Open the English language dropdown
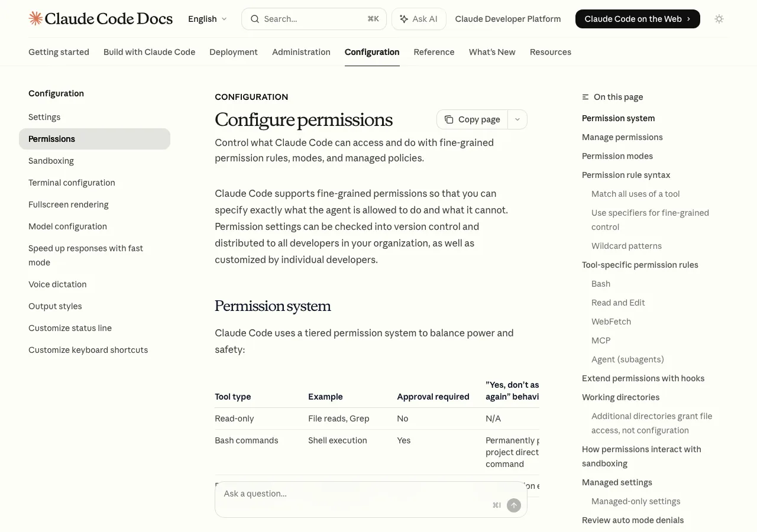Viewport: 757px width, 532px height. pos(208,19)
